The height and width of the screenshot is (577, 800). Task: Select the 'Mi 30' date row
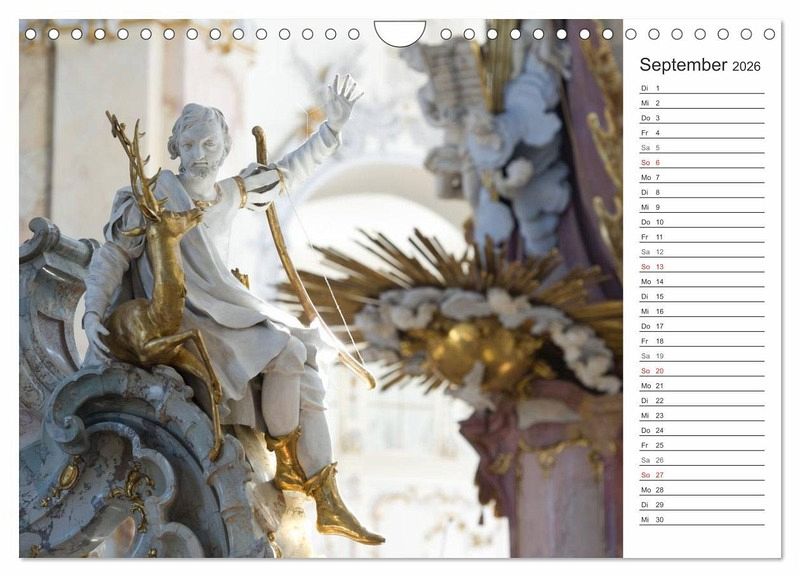tap(702, 519)
